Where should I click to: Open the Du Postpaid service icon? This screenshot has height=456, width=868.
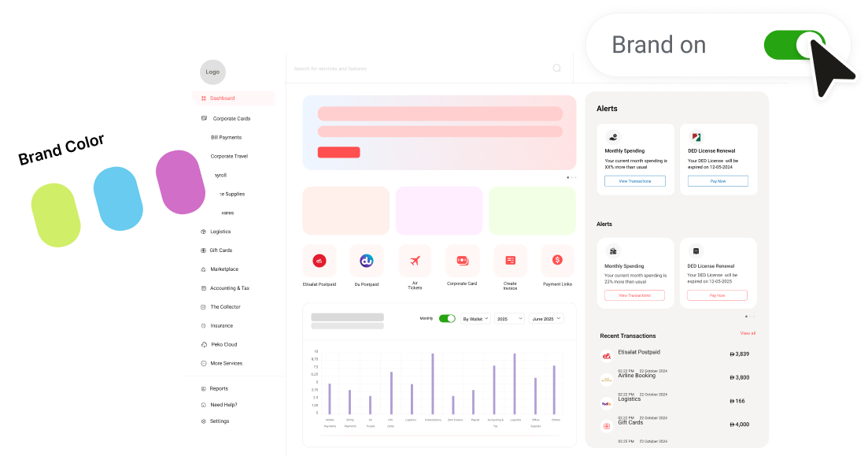point(367,261)
